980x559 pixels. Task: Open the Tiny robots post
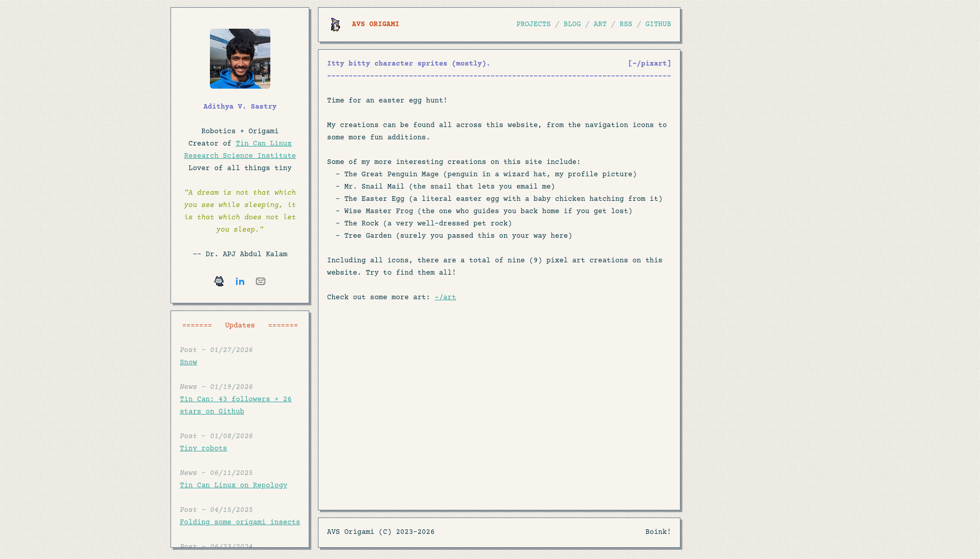coord(203,448)
